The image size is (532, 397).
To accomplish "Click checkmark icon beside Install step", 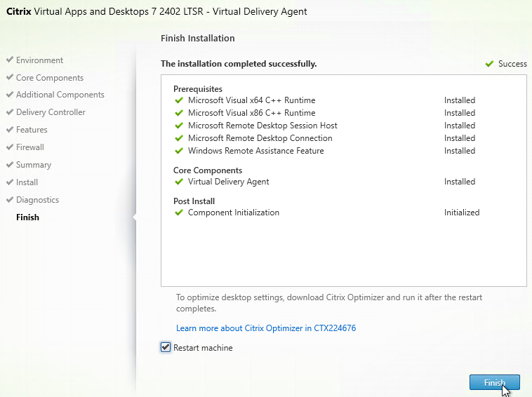I will click(10, 182).
